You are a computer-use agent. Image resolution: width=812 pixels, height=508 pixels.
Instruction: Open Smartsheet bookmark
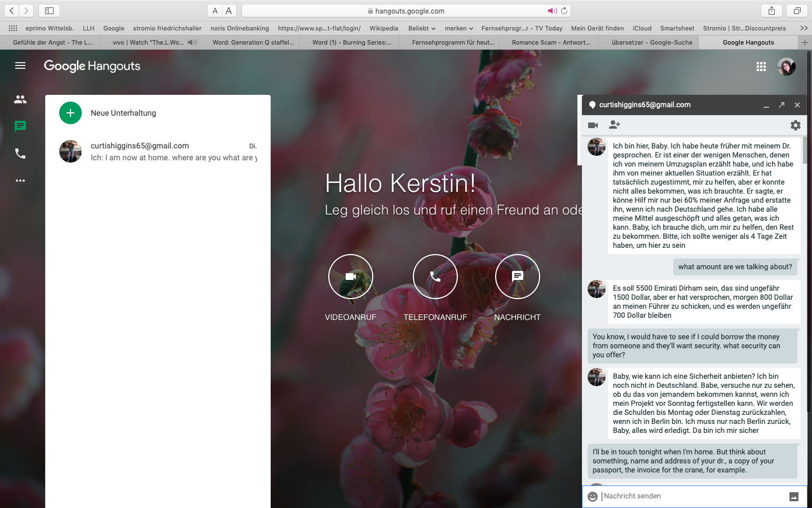(677, 28)
